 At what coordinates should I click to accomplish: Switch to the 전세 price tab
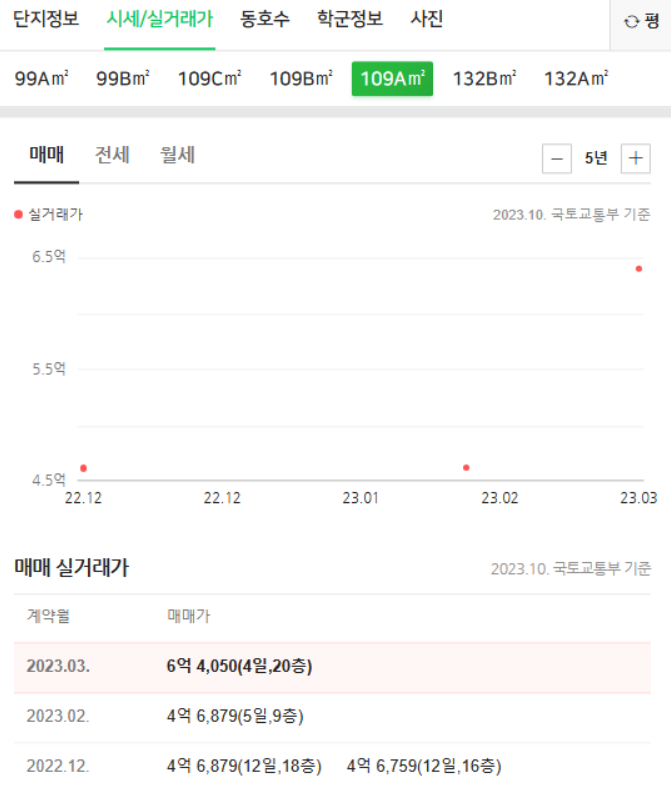point(112,155)
